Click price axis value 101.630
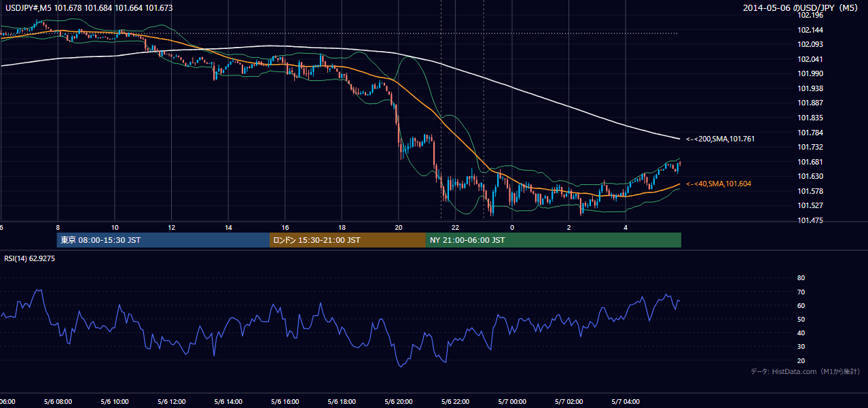 (810, 176)
